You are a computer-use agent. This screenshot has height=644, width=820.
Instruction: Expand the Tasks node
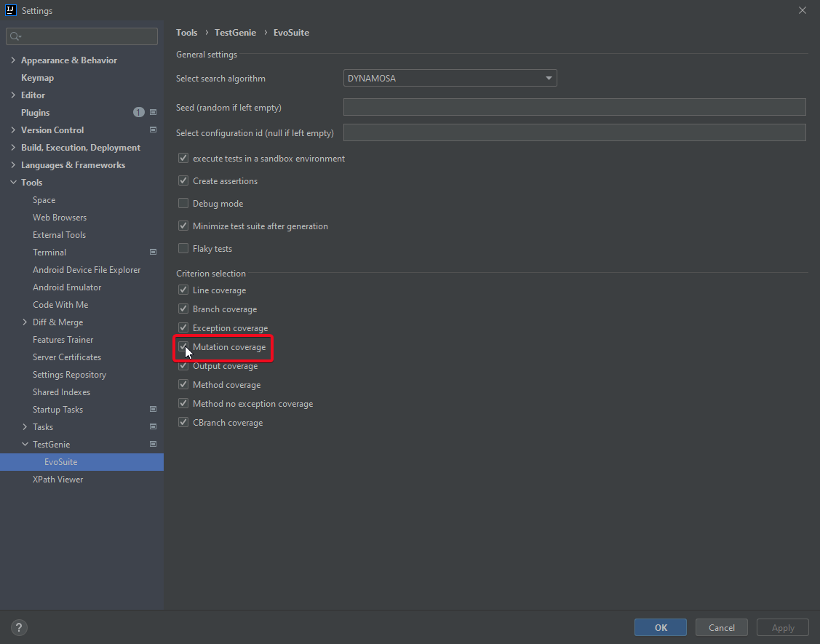tap(25, 427)
